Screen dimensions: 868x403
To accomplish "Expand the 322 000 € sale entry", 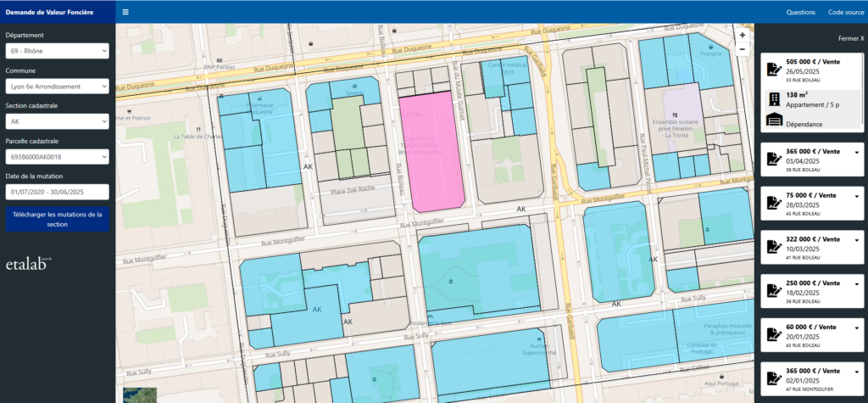I will point(856,239).
